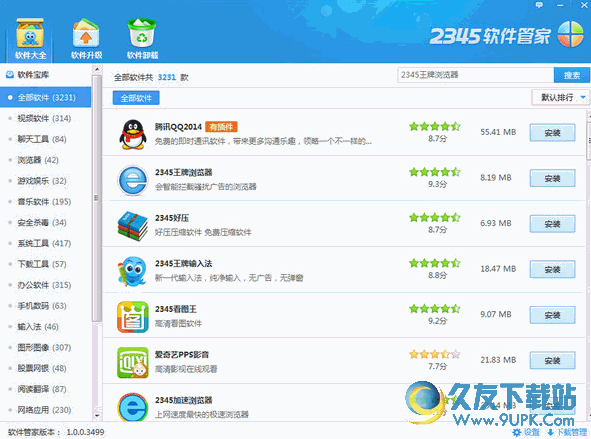Click the 腾讯QQ2014 penguin icon
The height and width of the screenshot is (439, 591).
[x=133, y=135]
